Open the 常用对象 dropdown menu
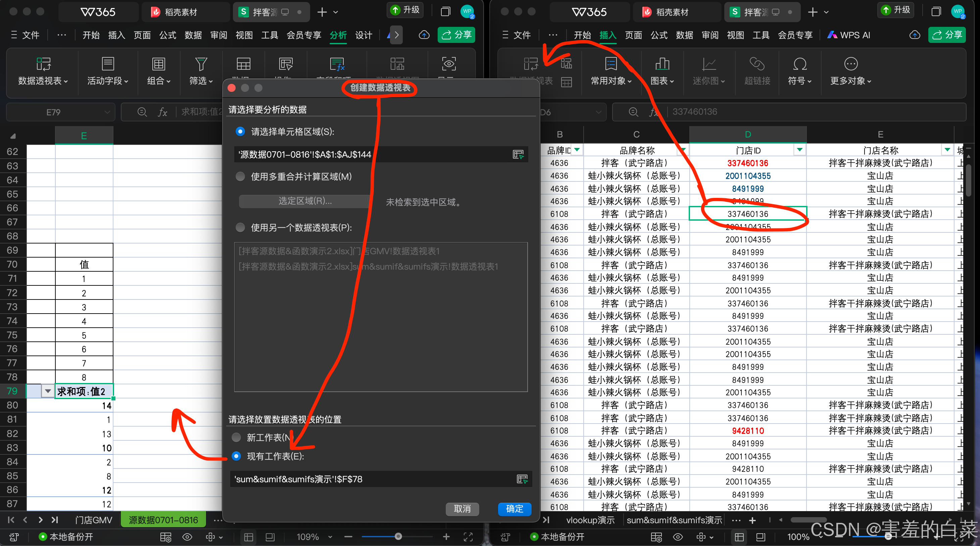980x546 pixels. coord(610,80)
